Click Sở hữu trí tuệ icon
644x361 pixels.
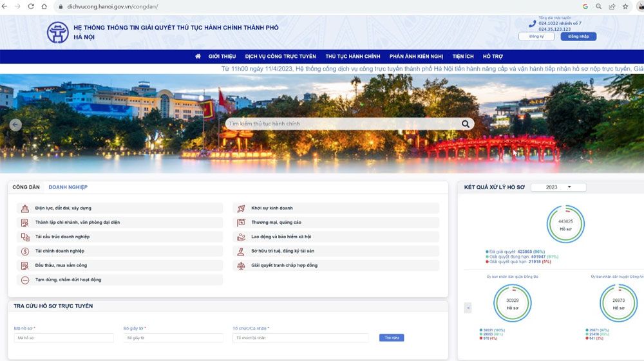[241, 252]
